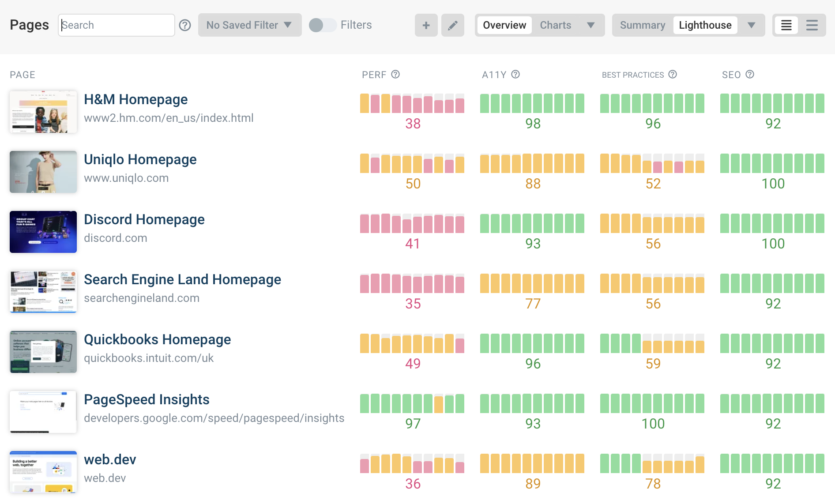
Task: Click the plus add page button
Action: [426, 25]
